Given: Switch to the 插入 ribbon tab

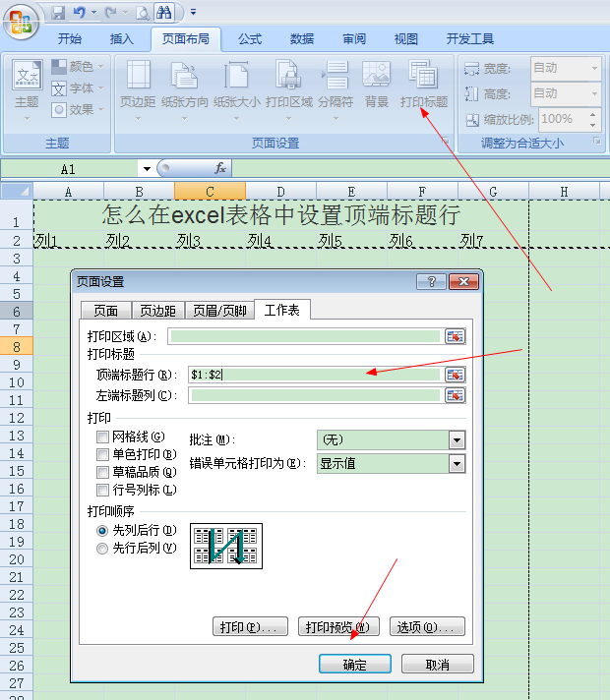Looking at the screenshot, I should (122, 39).
